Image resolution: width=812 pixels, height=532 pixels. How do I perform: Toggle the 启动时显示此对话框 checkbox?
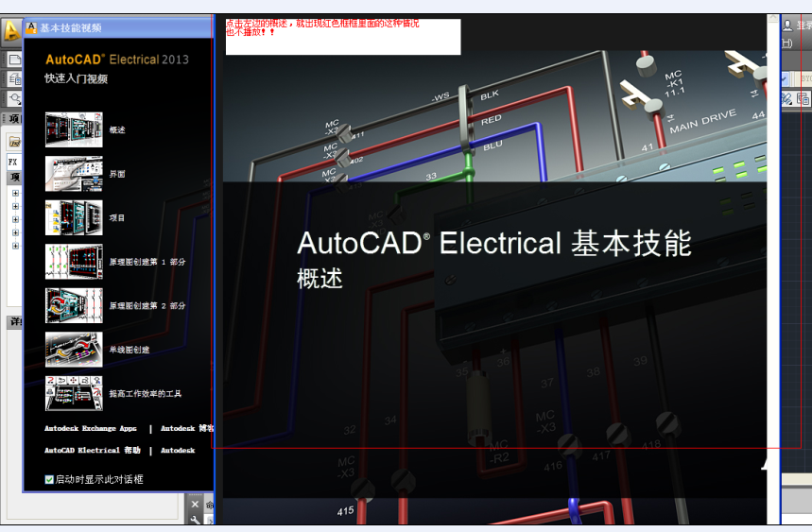50,480
